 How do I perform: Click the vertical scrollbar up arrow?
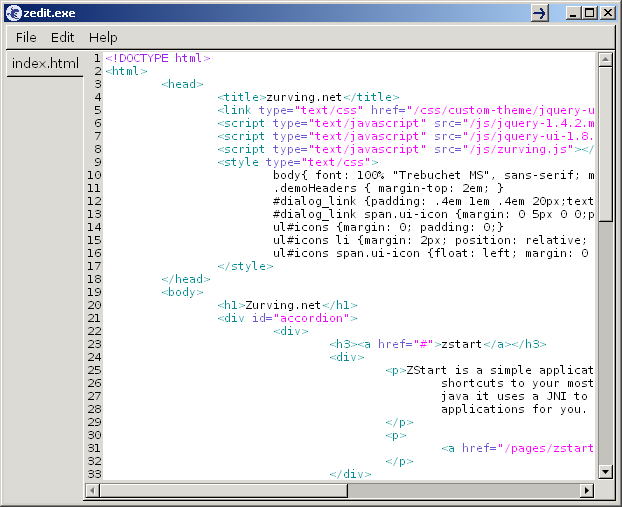[x=605, y=59]
